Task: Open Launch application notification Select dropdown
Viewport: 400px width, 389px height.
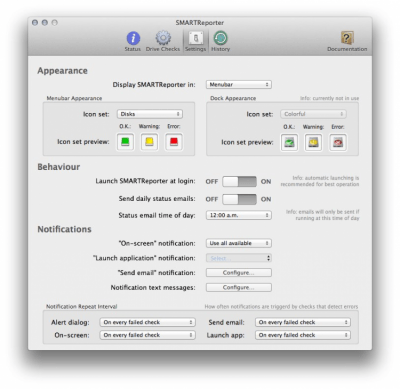Action: tap(239, 258)
